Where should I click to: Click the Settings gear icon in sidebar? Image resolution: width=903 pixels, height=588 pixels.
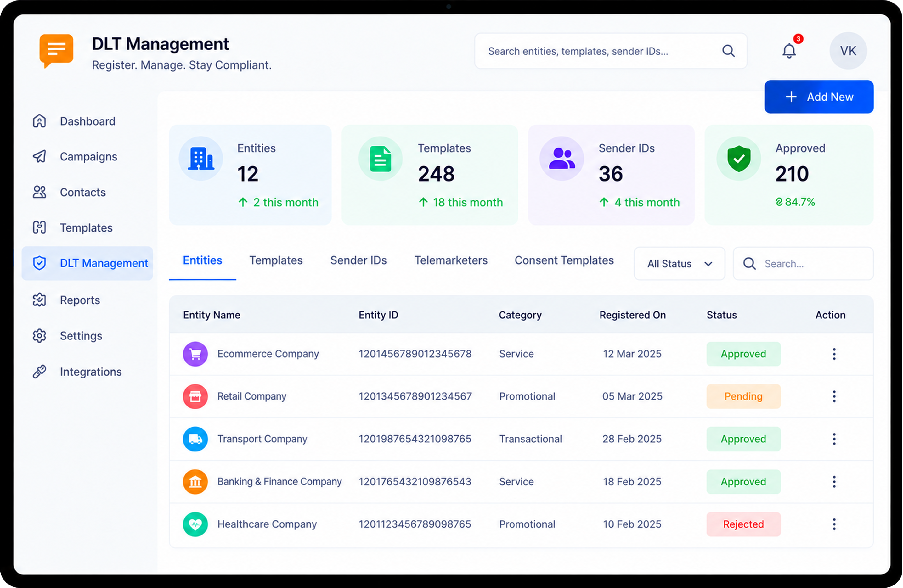pyautogui.click(x=39, y=336)
